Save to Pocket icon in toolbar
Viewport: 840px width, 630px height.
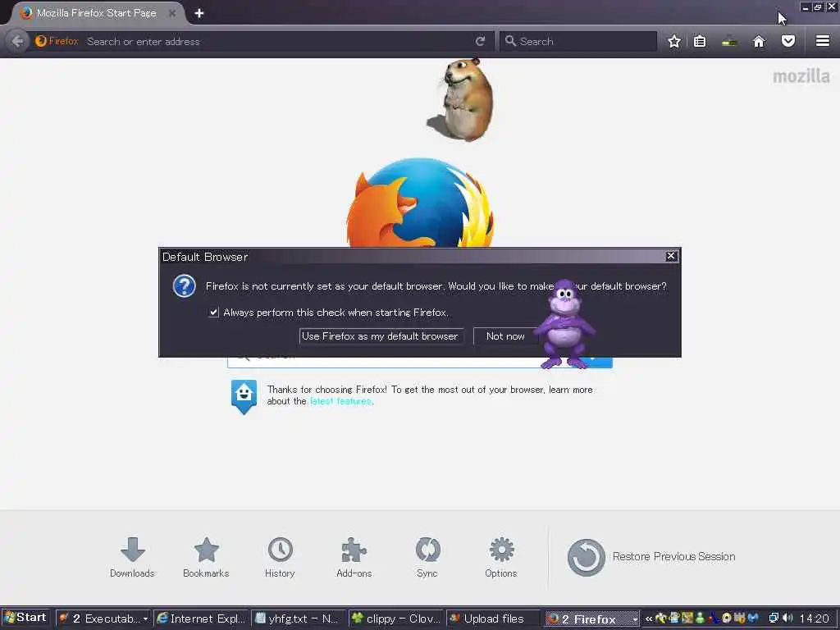788,41
